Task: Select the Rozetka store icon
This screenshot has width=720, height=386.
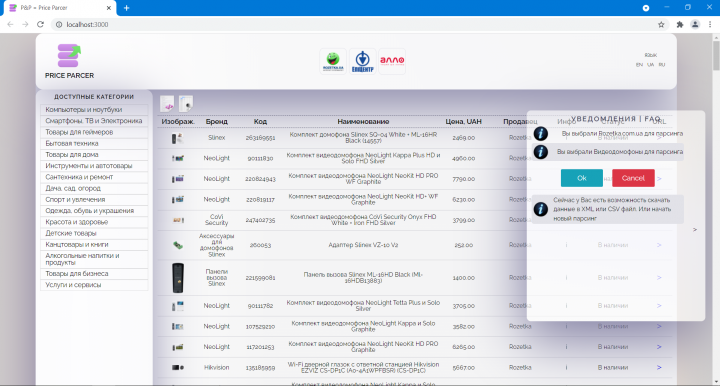Action: click(x=333, y=61)
